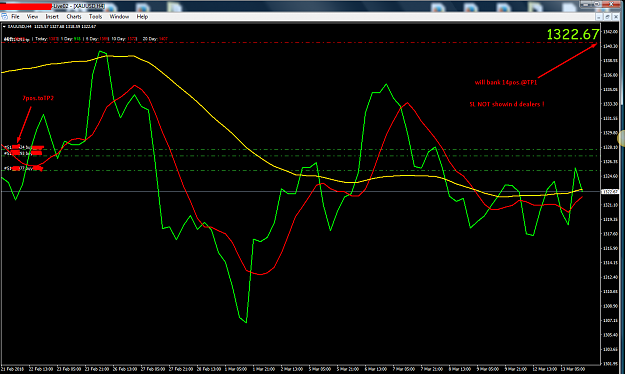
Task: Click the '1 Day:' indicator label
Action: pos(67,39)
